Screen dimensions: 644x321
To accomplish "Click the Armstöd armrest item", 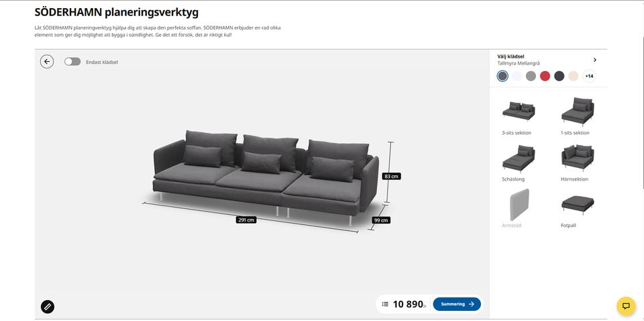I will point(519,210).
